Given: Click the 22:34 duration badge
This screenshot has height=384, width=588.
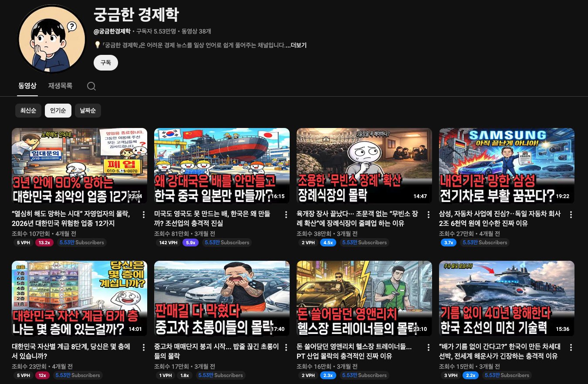Looking at the screenshot, I should point(135,196).
